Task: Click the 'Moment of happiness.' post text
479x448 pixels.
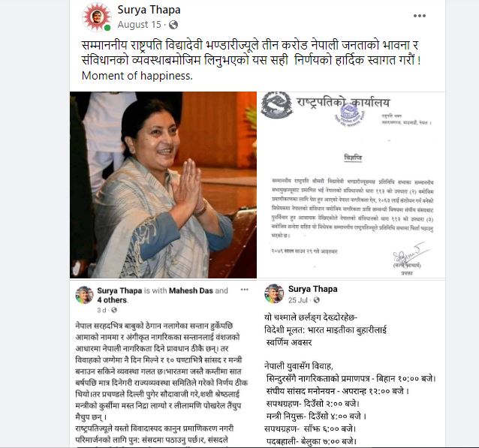Action: coord(137,76)
